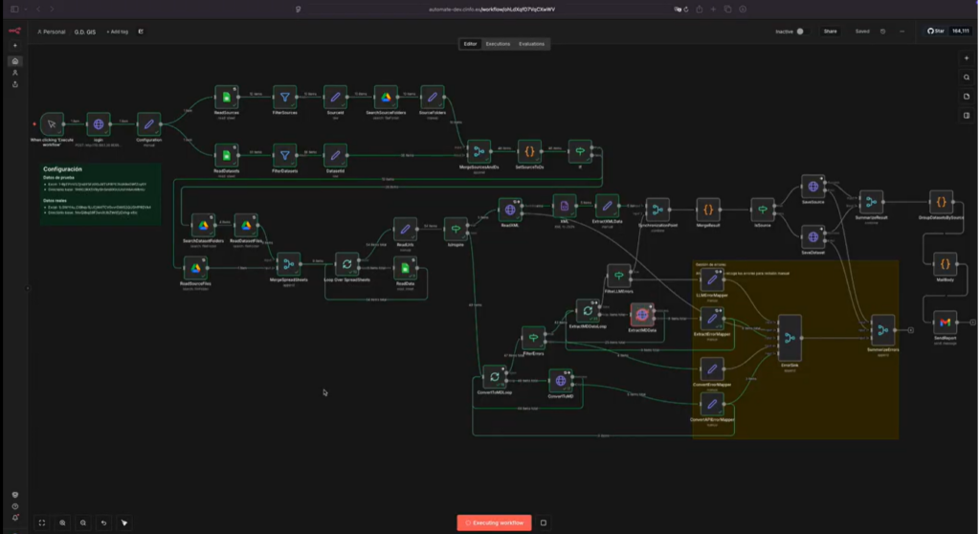Click the Executing workflow button
980x534 pixels.
493,523
